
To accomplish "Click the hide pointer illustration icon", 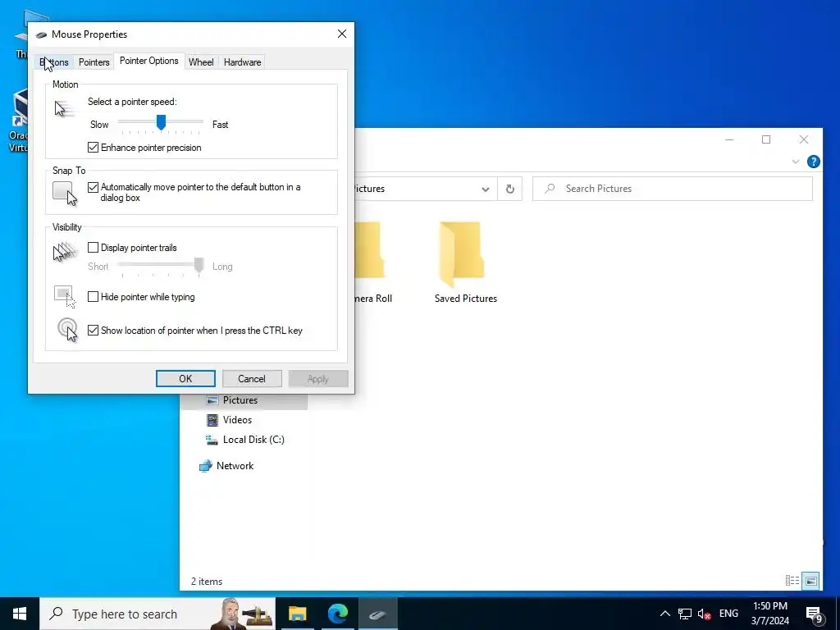I will (65, 297).
